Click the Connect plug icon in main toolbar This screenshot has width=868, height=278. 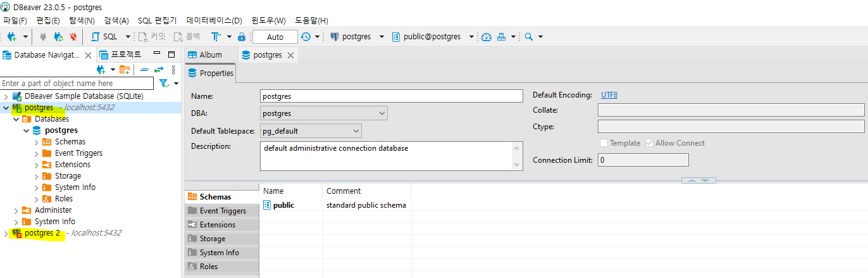(x=43, y=37)
